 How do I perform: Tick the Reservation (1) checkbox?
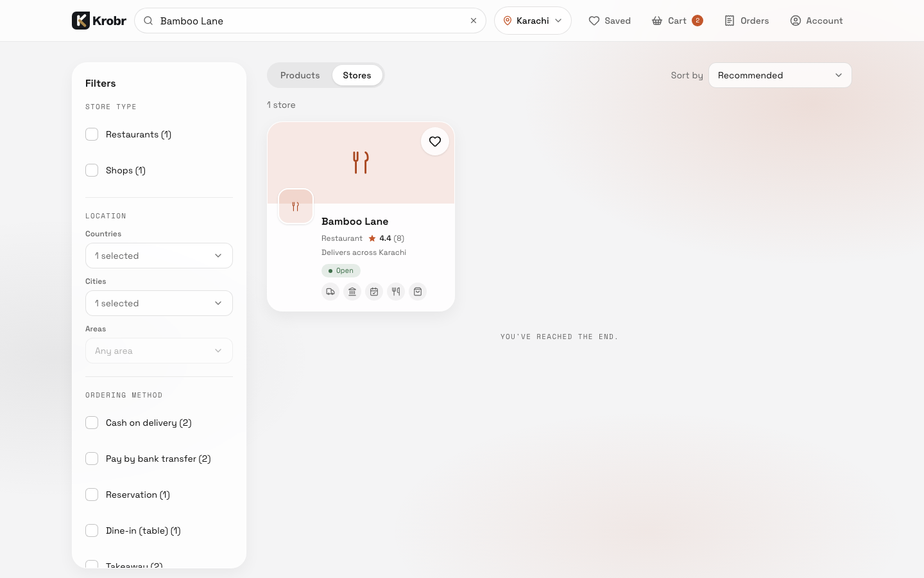[x=92, y=495]
